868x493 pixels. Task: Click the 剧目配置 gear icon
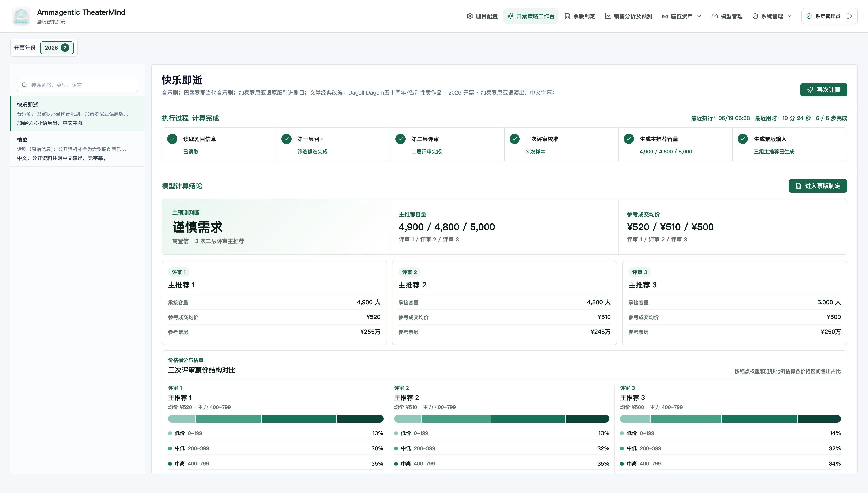pyautogui.click(x=469, y=16)
